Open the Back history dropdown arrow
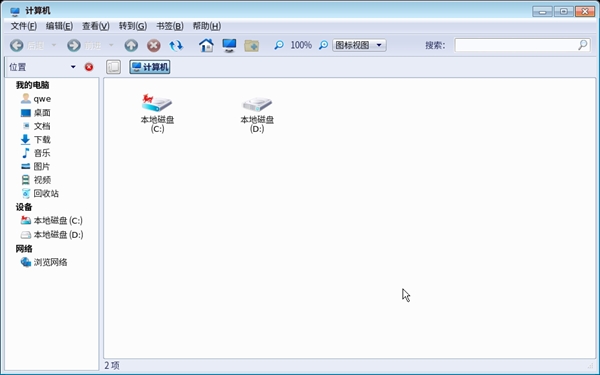Screen dimensions: 600x375 pyautogui.click(x=54, y=45)
